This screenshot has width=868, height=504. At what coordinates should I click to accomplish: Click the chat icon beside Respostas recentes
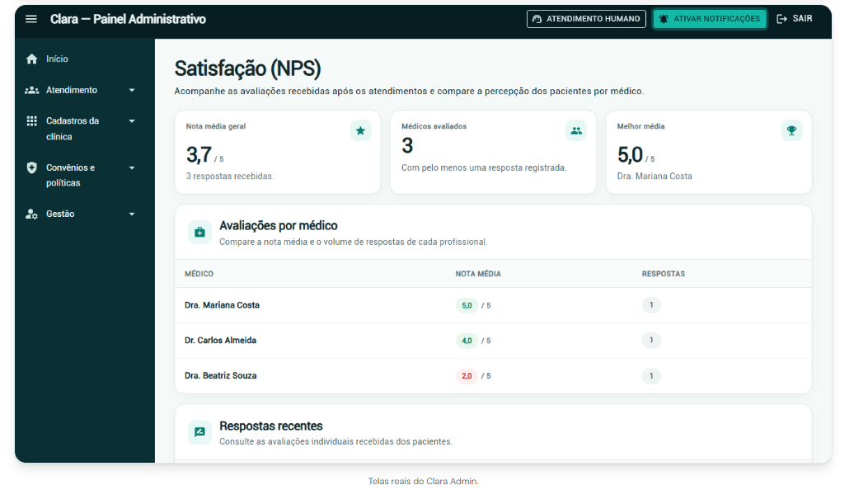pyautogui.click(x=199, y=432)
